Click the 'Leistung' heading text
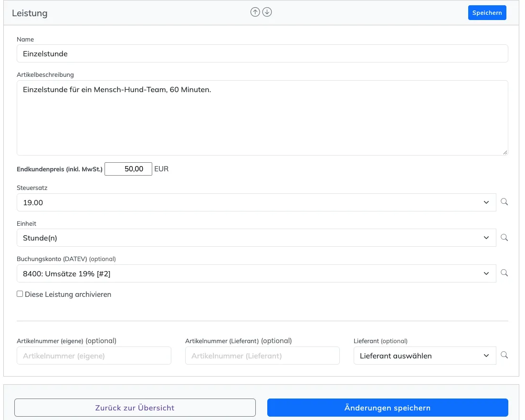The height and width of the screenshot is (420, 525). pos(30,13)
